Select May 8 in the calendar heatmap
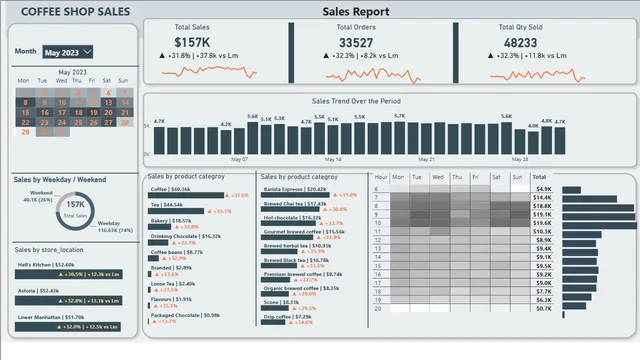The width and height of the screenshot is (640, 360). 25,102
